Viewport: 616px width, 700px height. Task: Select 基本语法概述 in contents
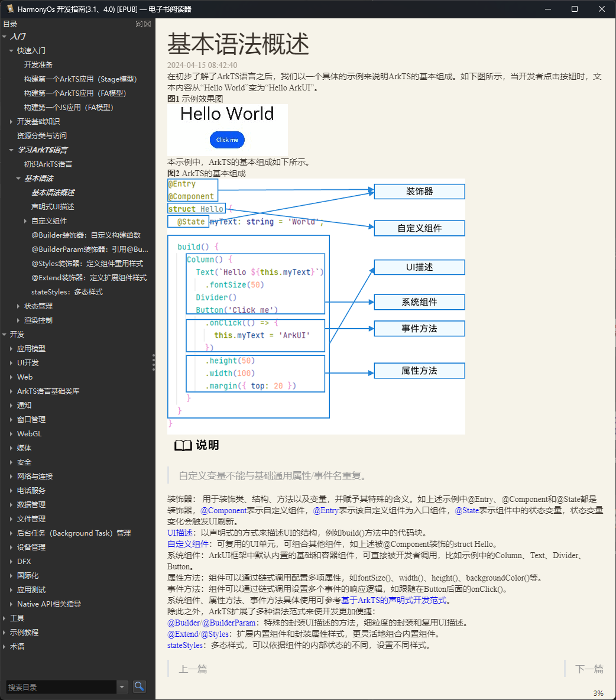tap(53, 192)
